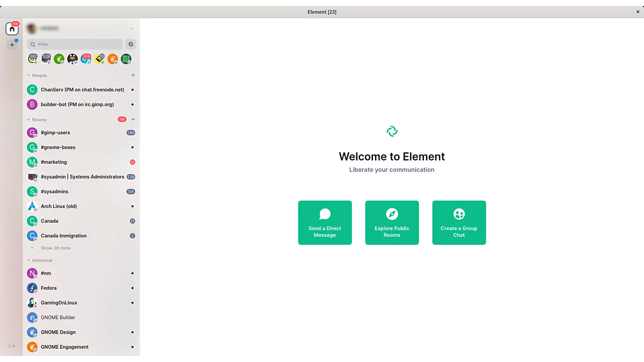644x362 pixels.
Task: Click the builder-bot avatar icon
Action: pos(32,104)
